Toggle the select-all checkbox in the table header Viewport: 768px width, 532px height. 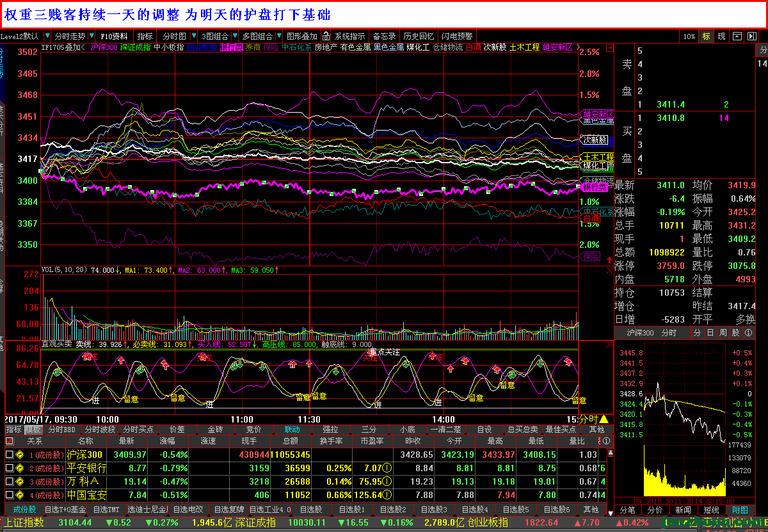(x=9, y=441)
